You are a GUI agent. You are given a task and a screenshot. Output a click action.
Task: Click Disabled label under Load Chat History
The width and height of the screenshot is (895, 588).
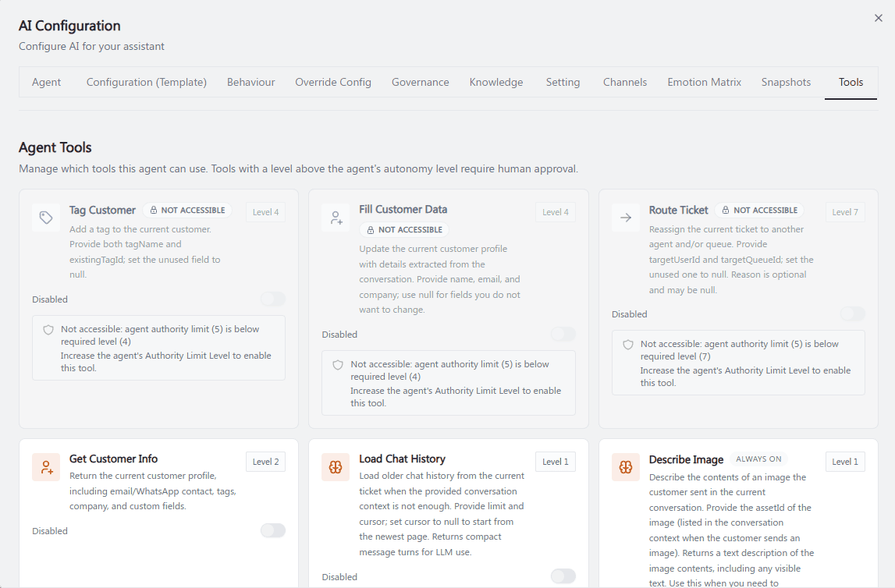coord(339,577)
